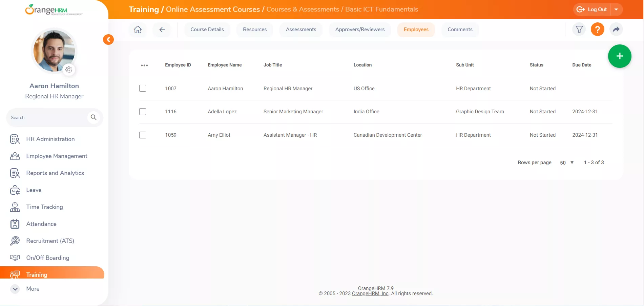Click the back arrow icon
644x306 pixels.
pyautogui.click(x=162, y=30)
